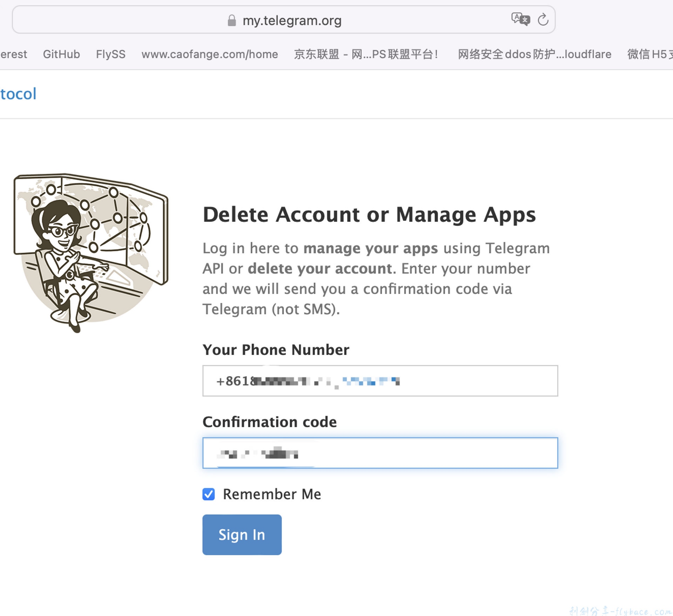
Task: Click the translate page icon in address bar
Action: pyautogui.click(x=520, y=19)
